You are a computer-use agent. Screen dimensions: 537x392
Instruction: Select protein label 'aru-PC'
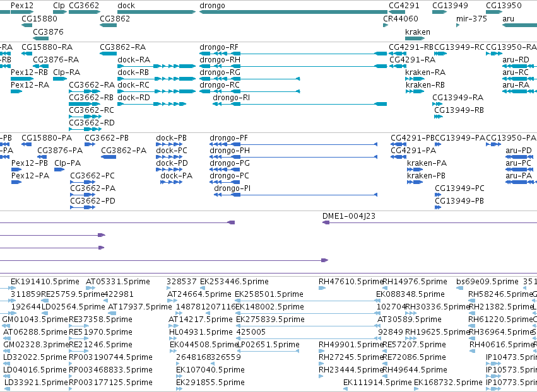(x=518, y=163)
